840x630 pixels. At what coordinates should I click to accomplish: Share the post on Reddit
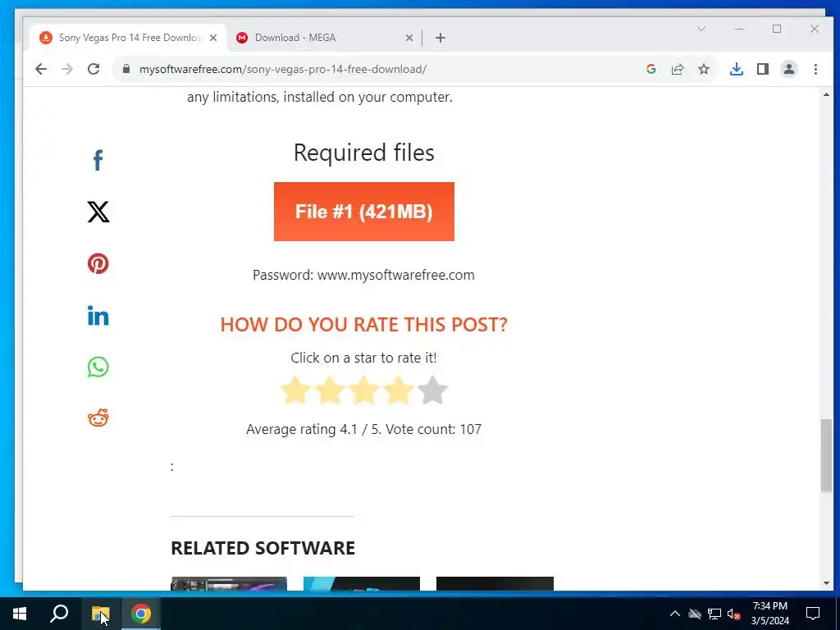[x=98, y=418]
